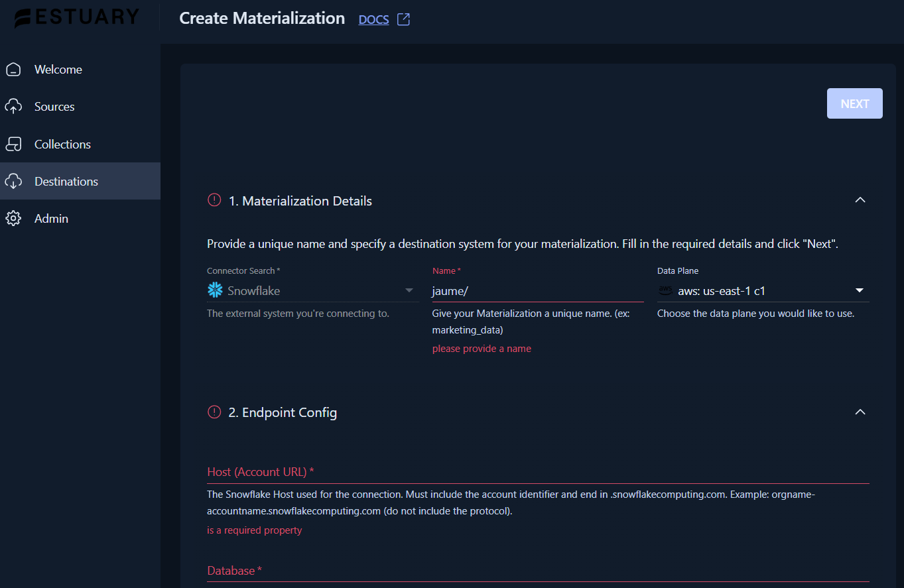Open the Data Plane dropdown

(x=860, y=290)
